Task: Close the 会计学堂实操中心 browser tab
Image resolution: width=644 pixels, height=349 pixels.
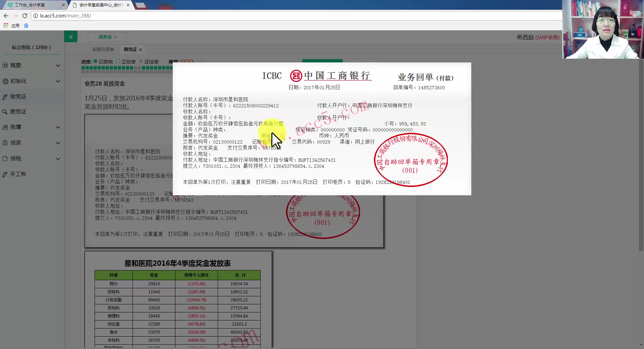Action: [128, 5]
